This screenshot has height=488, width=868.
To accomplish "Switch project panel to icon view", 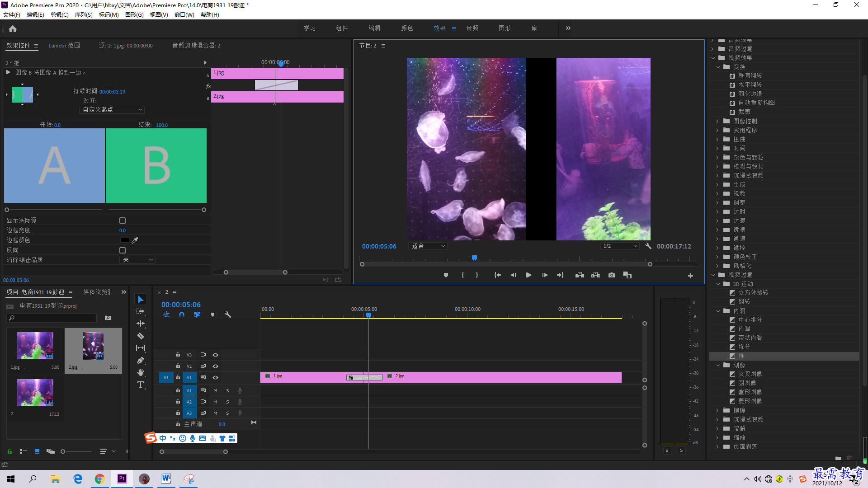I will tap(37, 451).
